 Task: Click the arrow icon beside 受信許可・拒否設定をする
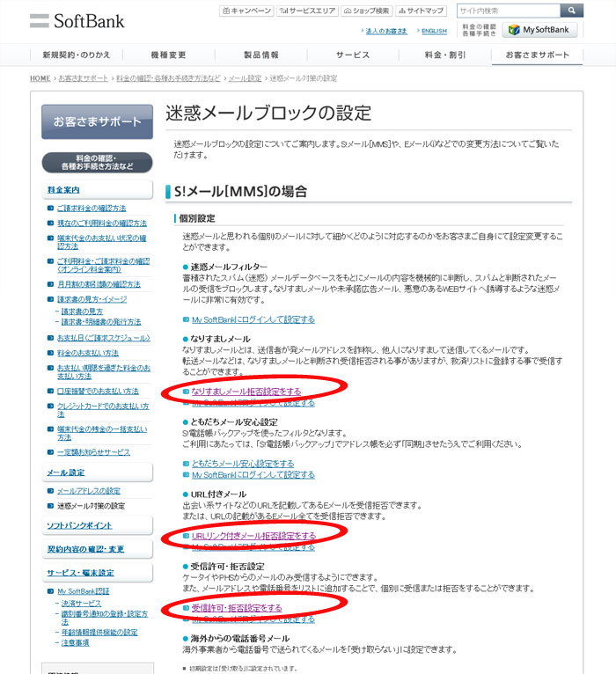coord(186,608)
